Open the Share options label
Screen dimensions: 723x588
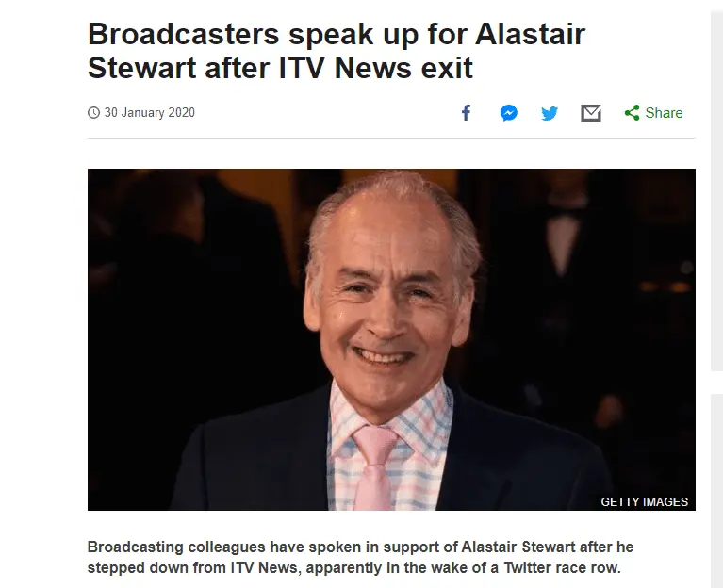tap(664, 113)
